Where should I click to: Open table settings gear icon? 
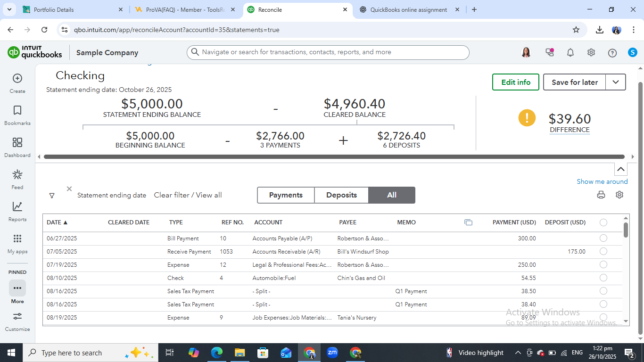[x=619, y=195]
